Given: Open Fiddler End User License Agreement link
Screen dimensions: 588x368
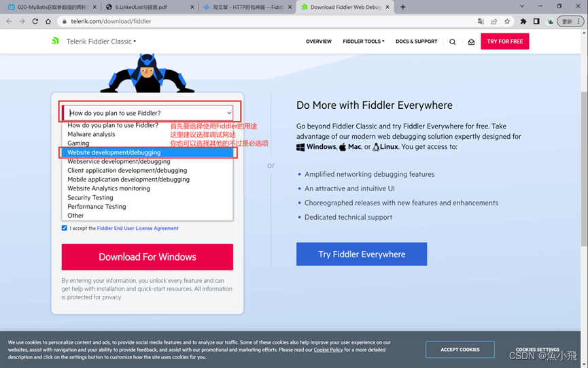Looking at the screenshot, I should click(137, 228).
